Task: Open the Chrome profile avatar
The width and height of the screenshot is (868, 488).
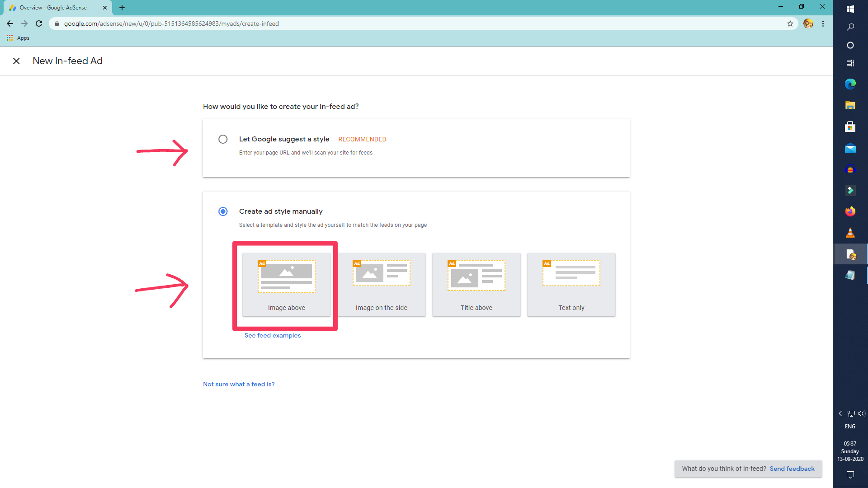Action: pos(808,23)
